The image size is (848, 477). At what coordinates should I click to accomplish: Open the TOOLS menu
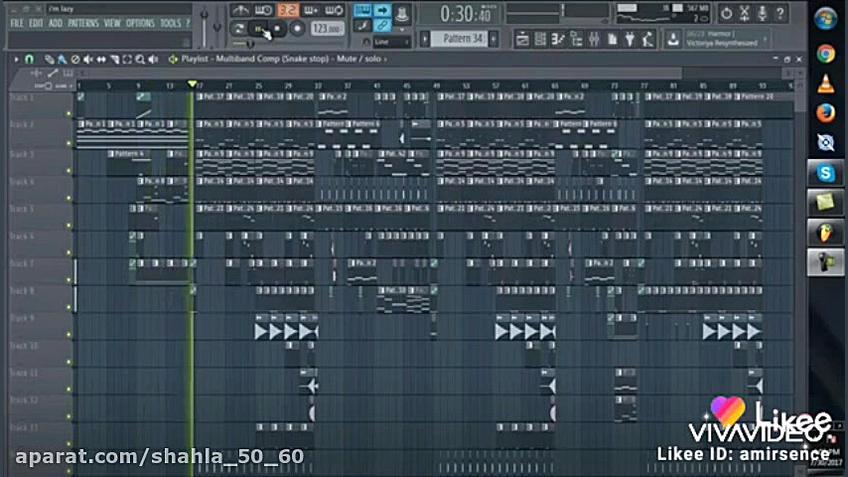(x=170, y=23)
